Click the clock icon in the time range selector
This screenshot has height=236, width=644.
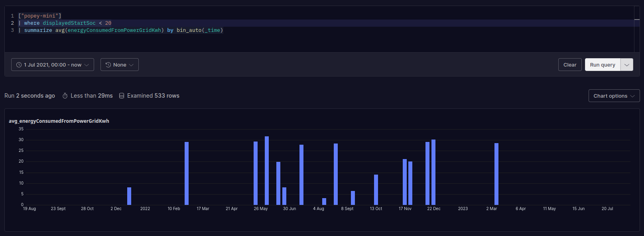point(19,65)
